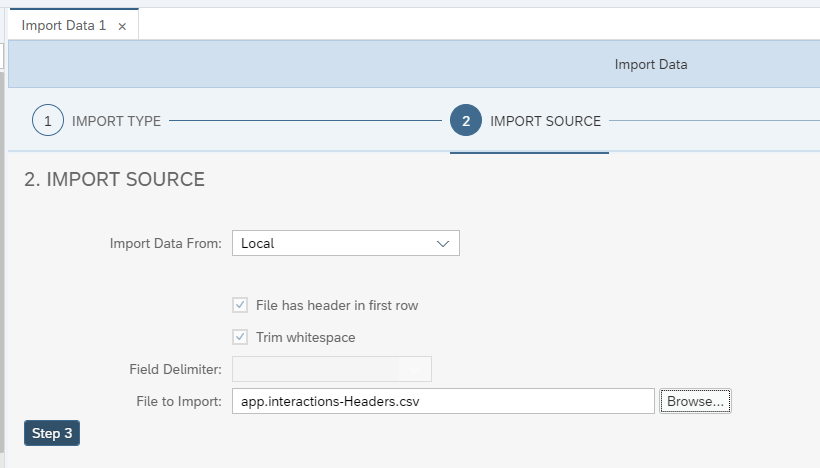Click the IMPORT SOURCE step label
Viewport: 820px width, 468px height.
pyautogui.click(x=545, y=121)
